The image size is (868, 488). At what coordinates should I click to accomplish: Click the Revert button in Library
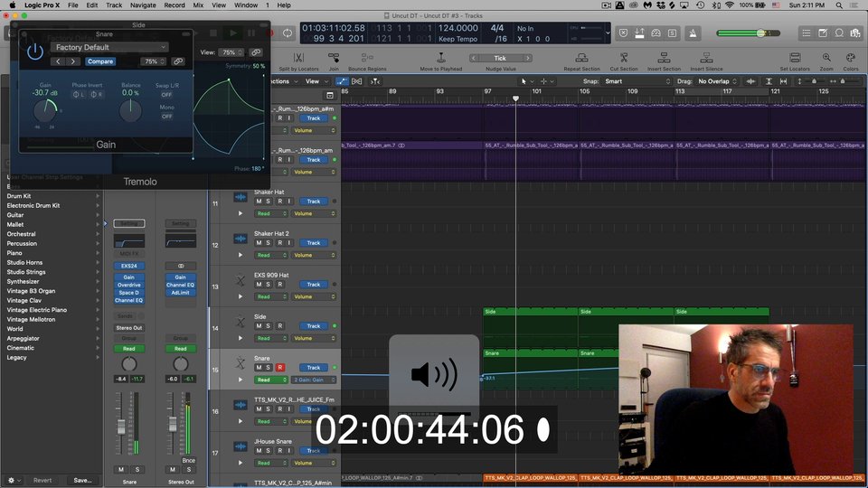(42, 480)
